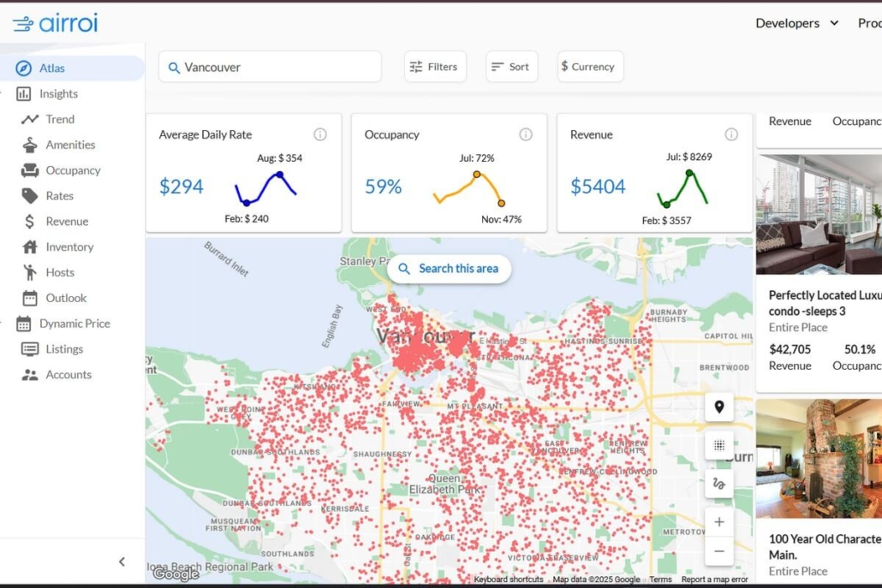Open the Atlas compass icon
The image size is (882, 588).
[24, 68]
